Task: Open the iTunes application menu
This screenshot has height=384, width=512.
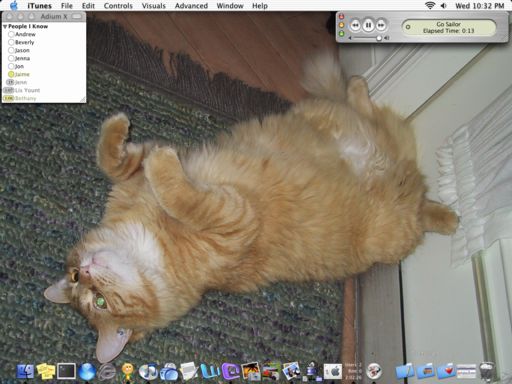Action: (39, 6)
